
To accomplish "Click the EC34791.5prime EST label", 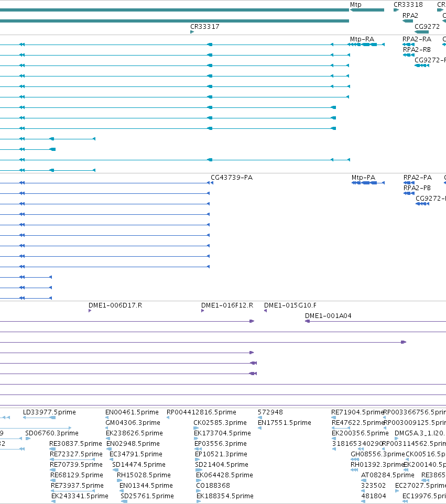I will click(x=136, y=454).
